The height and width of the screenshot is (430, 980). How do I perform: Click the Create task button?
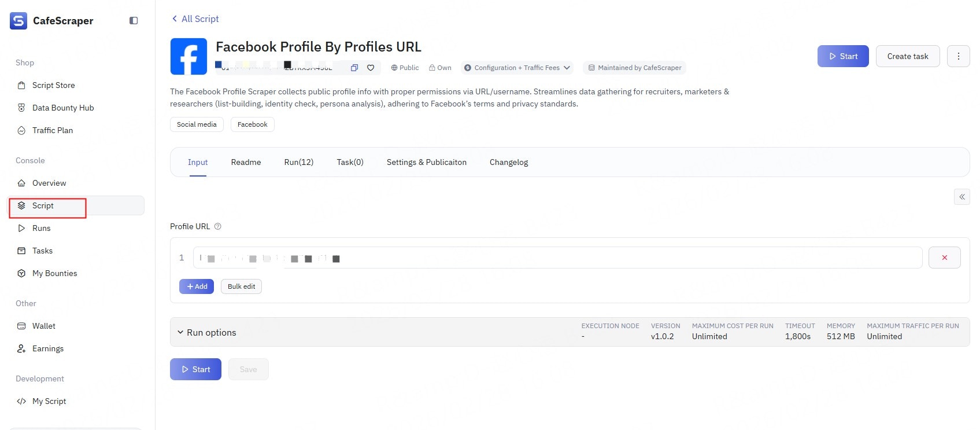(908, 56)
